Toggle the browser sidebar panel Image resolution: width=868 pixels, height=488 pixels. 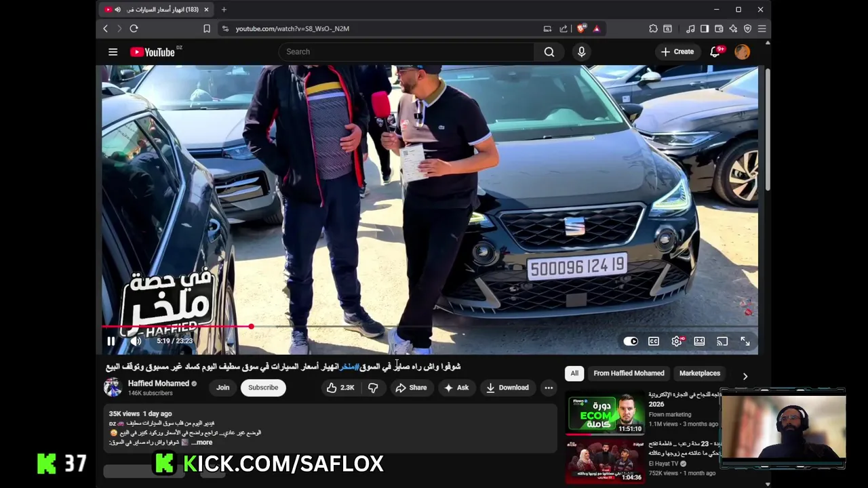point(705,28)
